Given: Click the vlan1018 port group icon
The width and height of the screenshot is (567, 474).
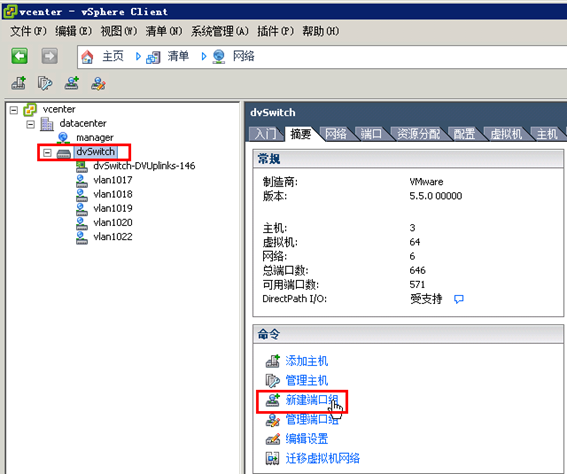Looking at the screenshot, I should (x=82, y=195).
